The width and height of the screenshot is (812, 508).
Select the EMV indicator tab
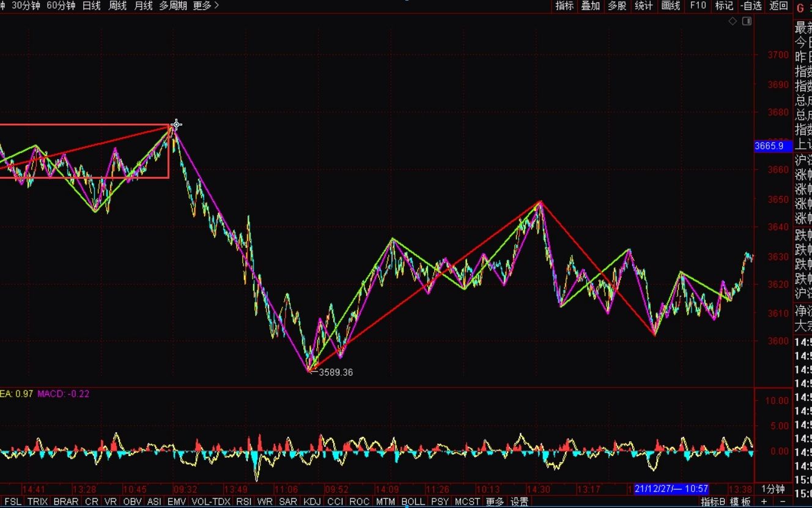pyautogui.click(x=177, y=502)
